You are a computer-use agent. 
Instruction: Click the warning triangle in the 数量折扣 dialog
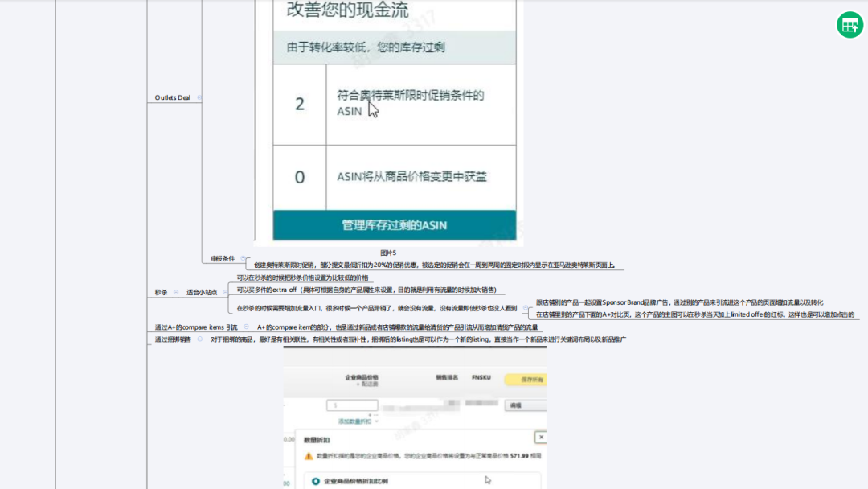307,456
